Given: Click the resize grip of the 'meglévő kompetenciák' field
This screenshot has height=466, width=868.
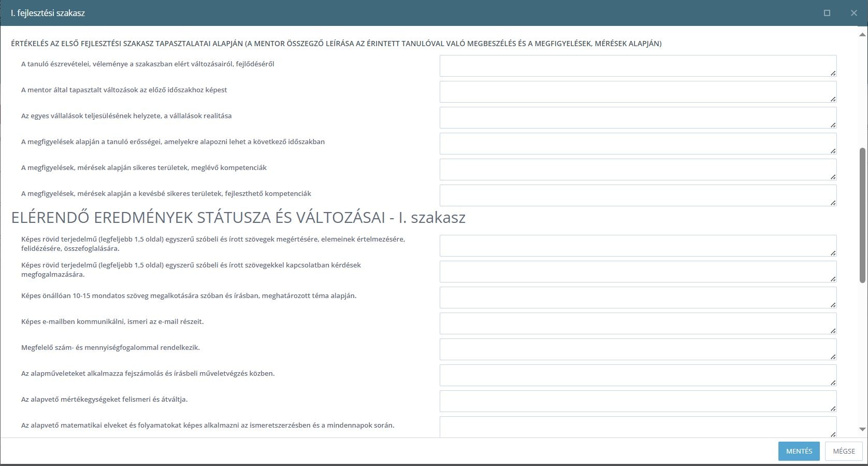Looking at the screenshot, I should (833, 177).
